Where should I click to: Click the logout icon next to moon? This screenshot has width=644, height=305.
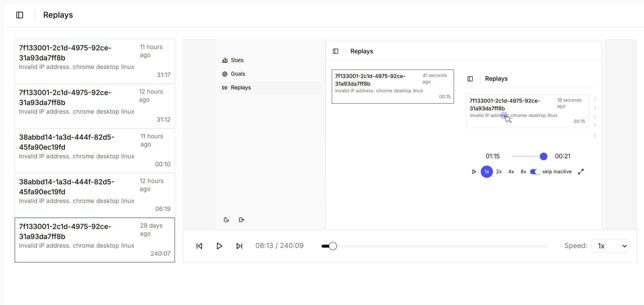coord(242,220)
